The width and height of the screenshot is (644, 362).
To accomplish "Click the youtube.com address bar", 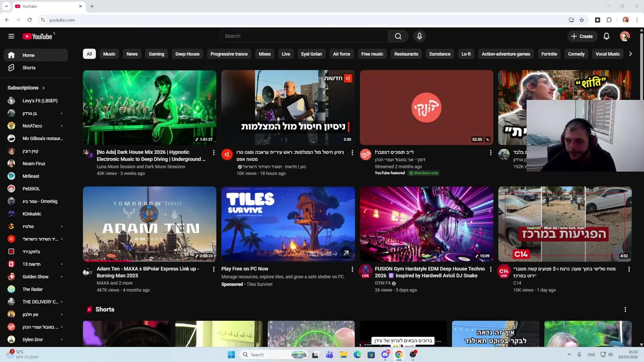I will 302,20.
